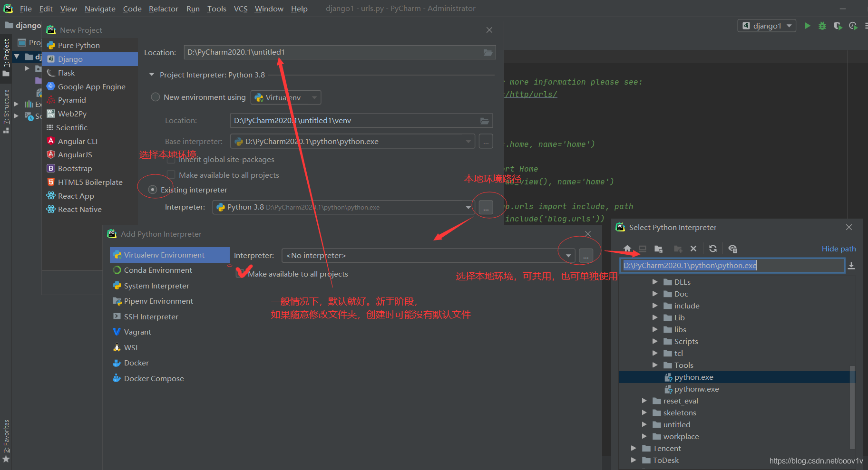Open the Project tool window tab
The width and height of the screenshot is (868, 470).
click(6, 57)
